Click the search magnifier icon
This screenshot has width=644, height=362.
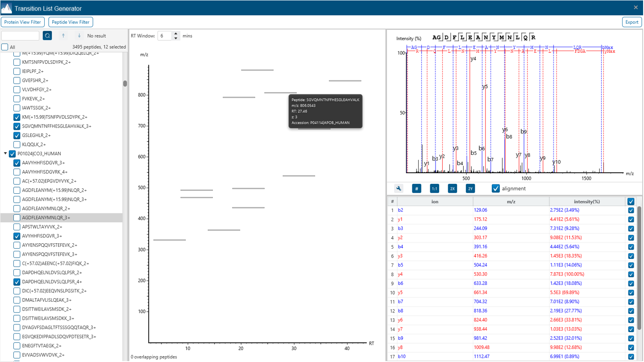47,36
